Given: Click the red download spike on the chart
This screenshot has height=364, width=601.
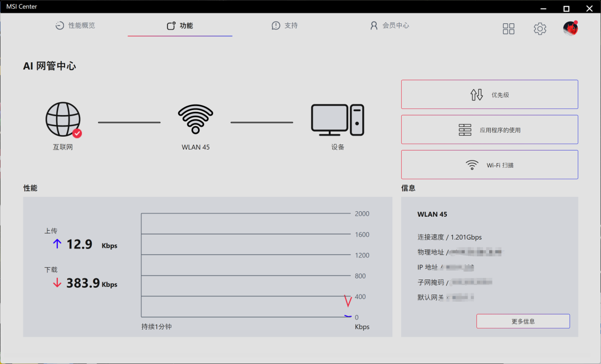Looking at the screenshot, I should click(x=348, y=301).
